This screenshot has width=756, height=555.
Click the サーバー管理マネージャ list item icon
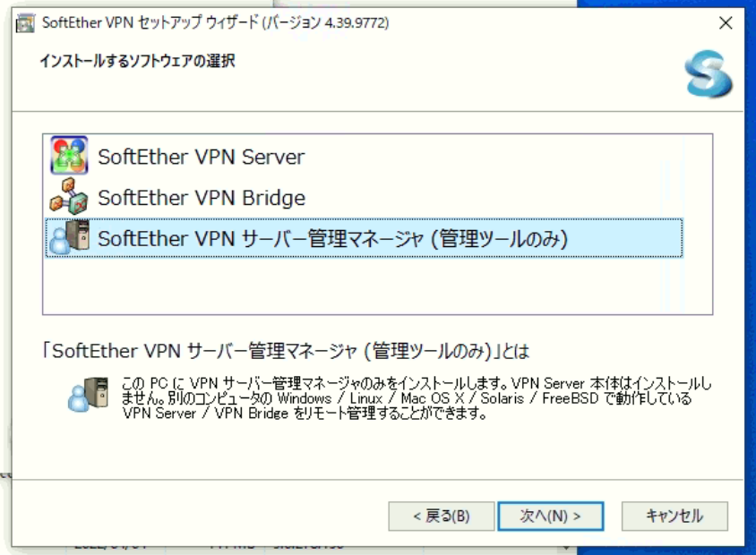69,237
